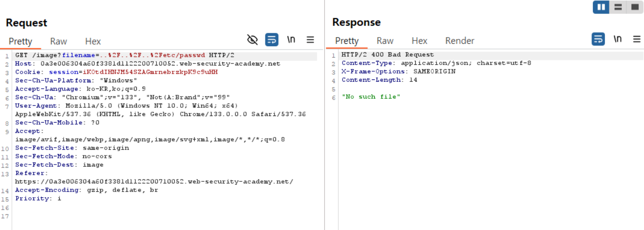
Task: Toggle the \n newline display in Request panel
Action: tap(291, 39)
